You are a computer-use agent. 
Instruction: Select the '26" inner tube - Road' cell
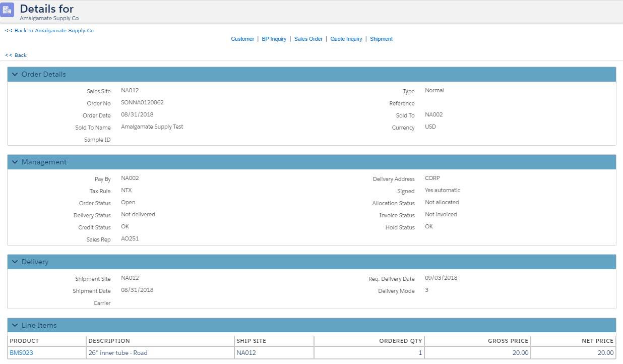(118, 353)
